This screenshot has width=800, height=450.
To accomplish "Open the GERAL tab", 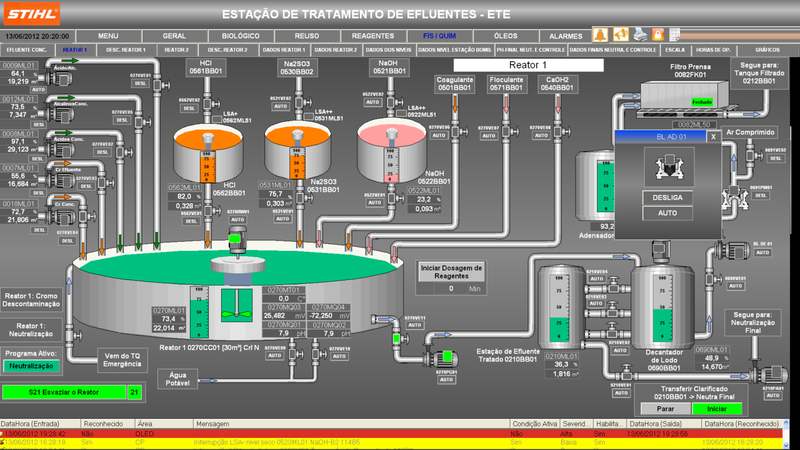I will [174, 36].
